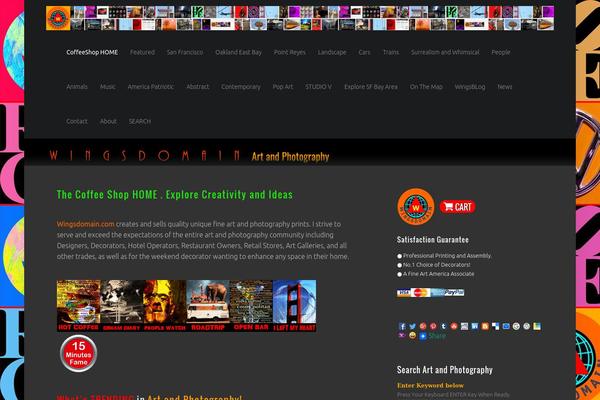Image resolution: width=600 pixels, height=400 pixels.
Task: Open the shopping CART button
Action: [x=458, y=207]
